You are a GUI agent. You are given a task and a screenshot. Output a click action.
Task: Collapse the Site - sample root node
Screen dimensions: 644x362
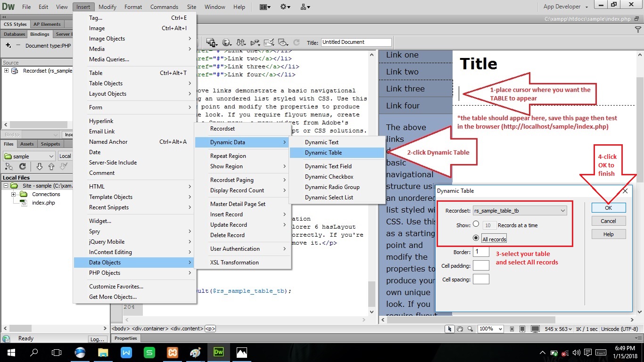click(x=6, y=186)
